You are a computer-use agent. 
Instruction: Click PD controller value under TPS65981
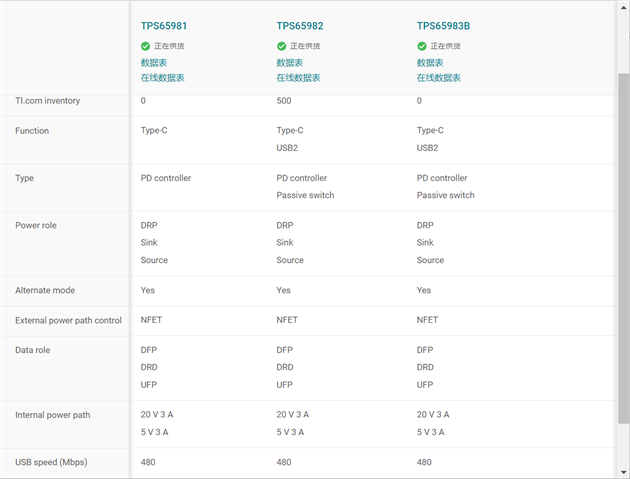click(x=166, y=178)
